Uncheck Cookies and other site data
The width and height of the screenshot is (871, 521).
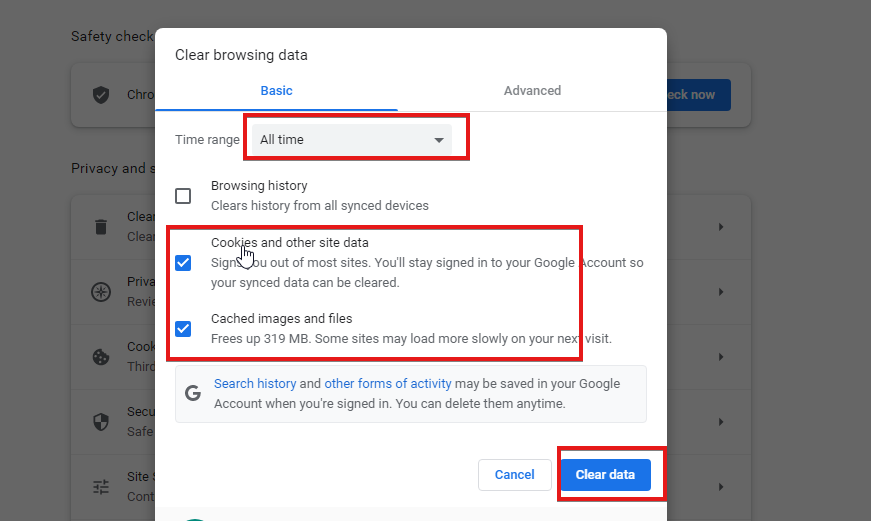coord(183,263)
